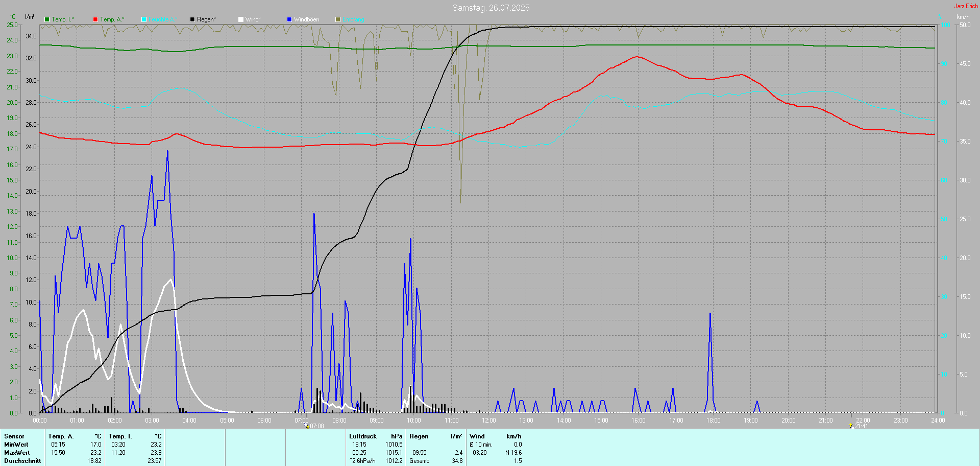Click the Temp. A. minimum time '05:15'
Viewport: 980px width, 466px height.
58,445
